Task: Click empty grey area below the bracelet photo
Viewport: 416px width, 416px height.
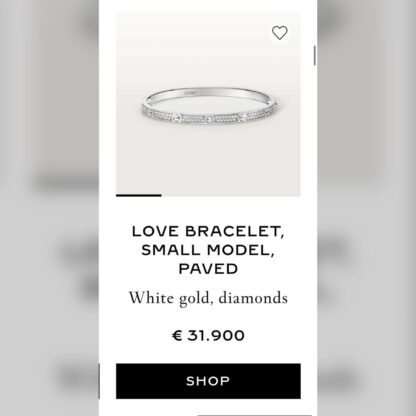Action: point(208,160)
